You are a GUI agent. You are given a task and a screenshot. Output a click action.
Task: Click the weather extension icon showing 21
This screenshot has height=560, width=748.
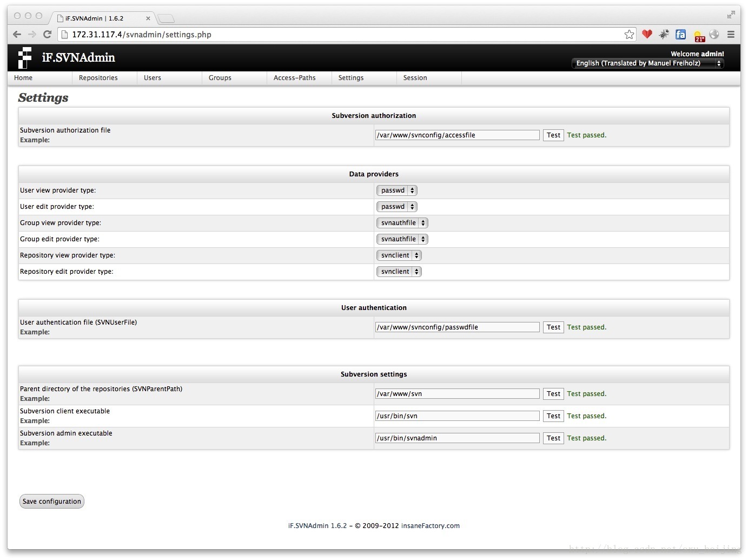698,36
